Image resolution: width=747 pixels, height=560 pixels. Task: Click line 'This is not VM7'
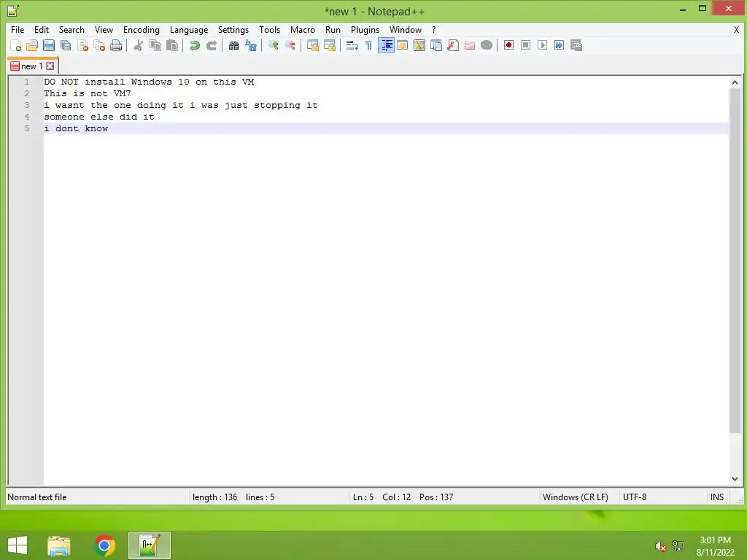coord(88,93)
